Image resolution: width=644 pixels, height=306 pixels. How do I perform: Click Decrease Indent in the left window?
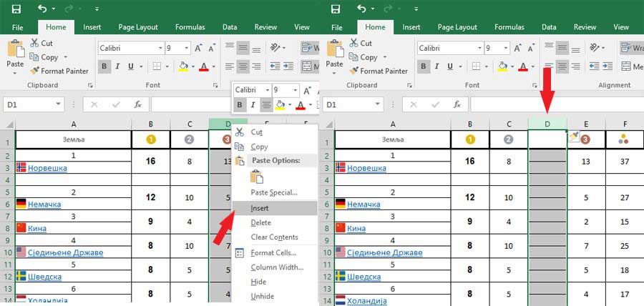pos(275,66)
